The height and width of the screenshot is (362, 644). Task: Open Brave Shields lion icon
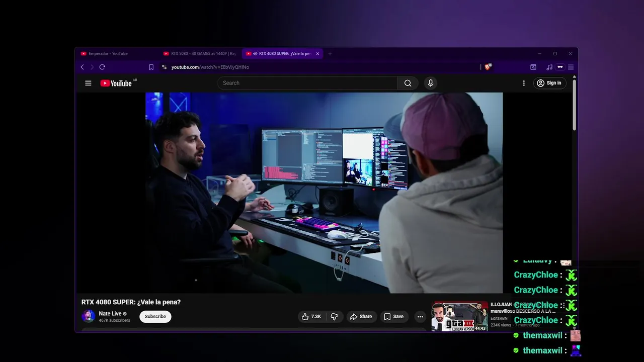coord(488,67)
